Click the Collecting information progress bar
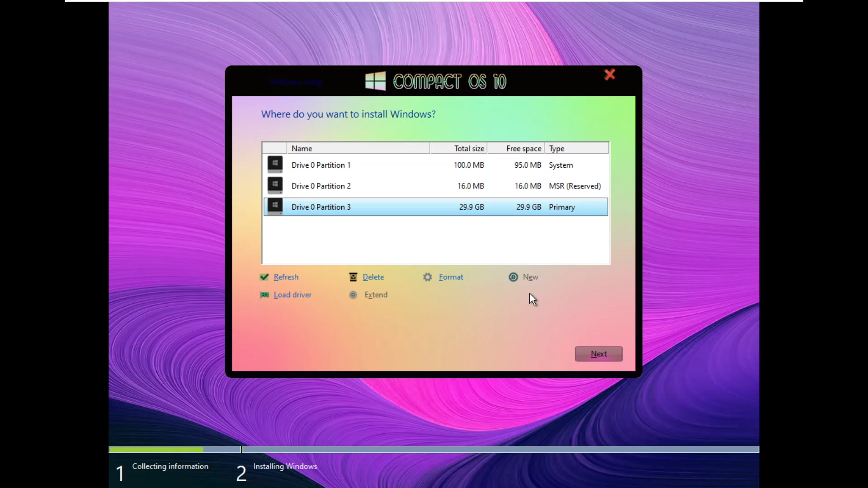 tap(175, 450)
